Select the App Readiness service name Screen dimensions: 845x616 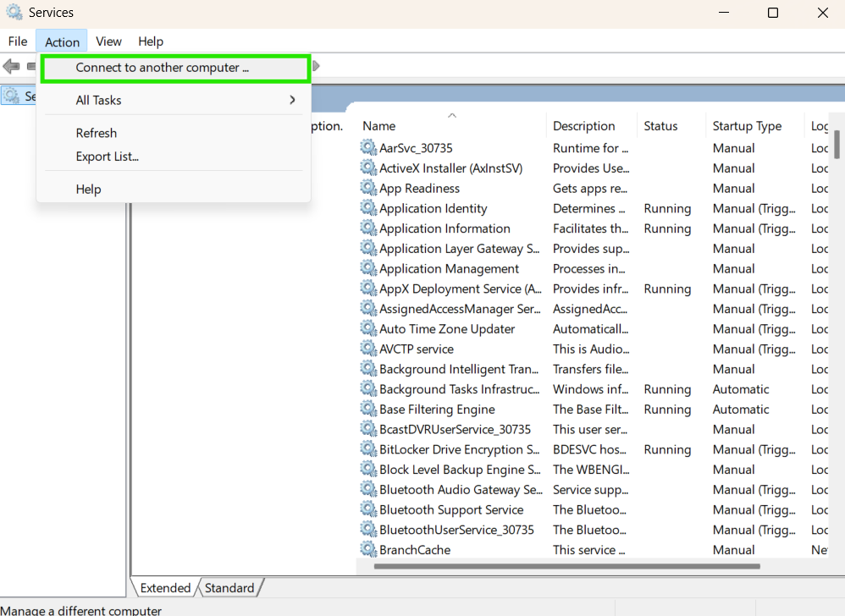coord(419,189)
